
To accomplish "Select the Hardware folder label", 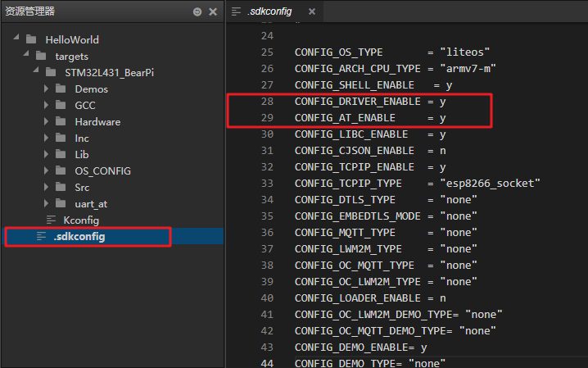I will 97,122.
